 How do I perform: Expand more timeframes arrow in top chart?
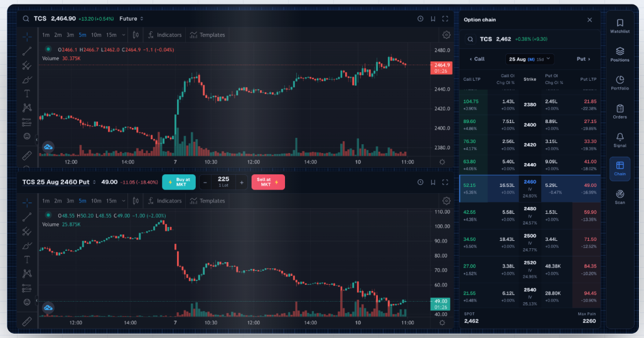[123, 35]
